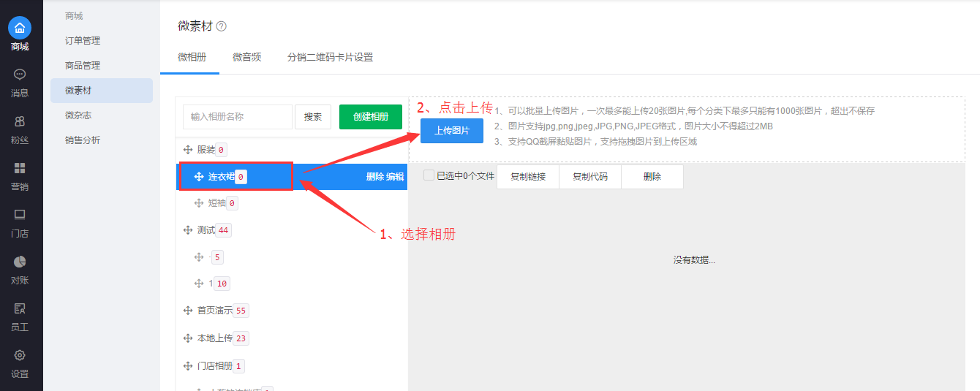The width and height of the screenshot is (980, 391).
Task: Open the 消息 messages icon
Action: click(20, 75)
